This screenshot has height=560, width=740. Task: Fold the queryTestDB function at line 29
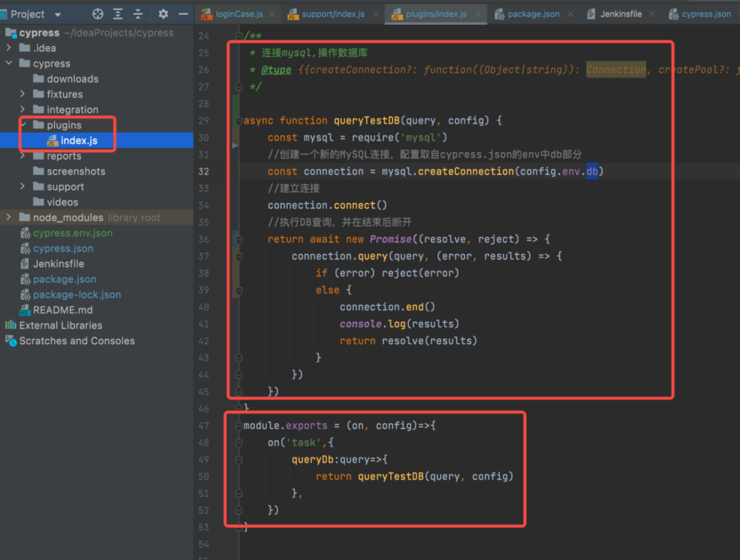238,120
